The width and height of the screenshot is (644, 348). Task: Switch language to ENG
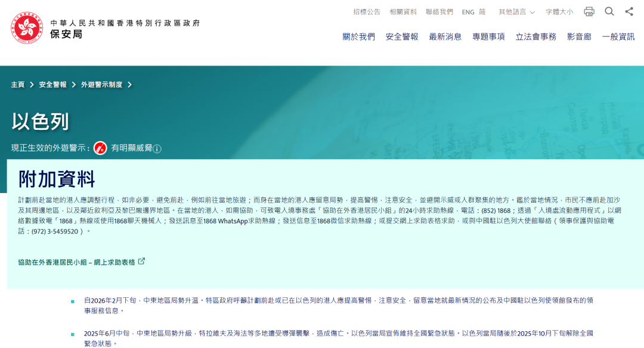point(468,12)
